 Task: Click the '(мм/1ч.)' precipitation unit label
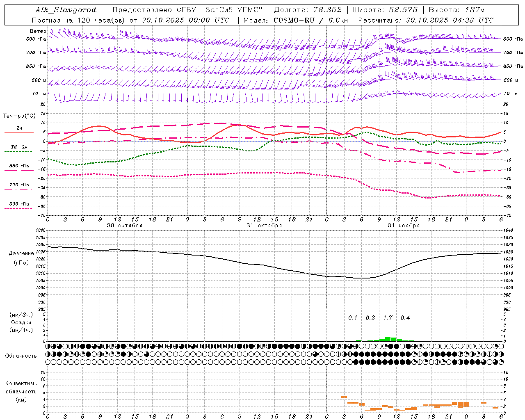tap(21, 330)
